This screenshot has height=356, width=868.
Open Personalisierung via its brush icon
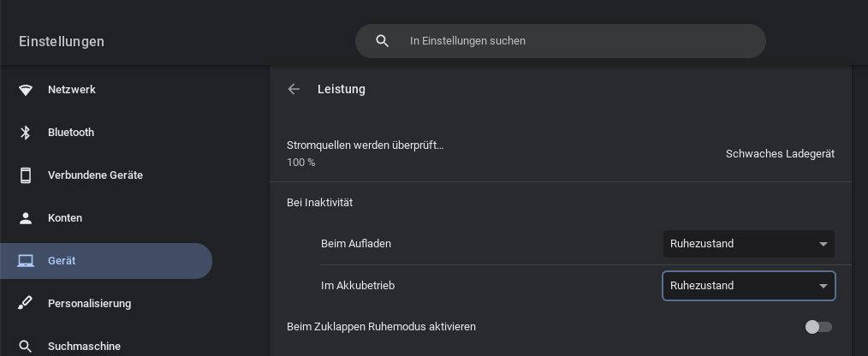pos(26,304)
